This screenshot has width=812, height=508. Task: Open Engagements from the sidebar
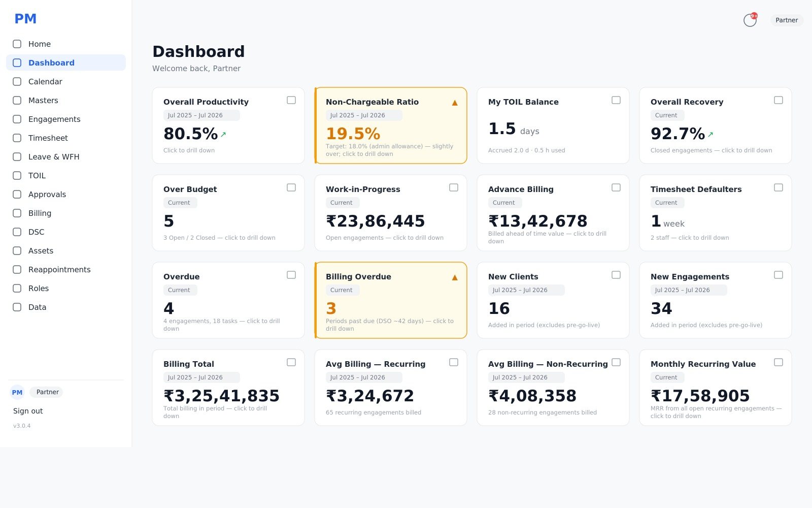pyautogui.click(x=66, y=119)
